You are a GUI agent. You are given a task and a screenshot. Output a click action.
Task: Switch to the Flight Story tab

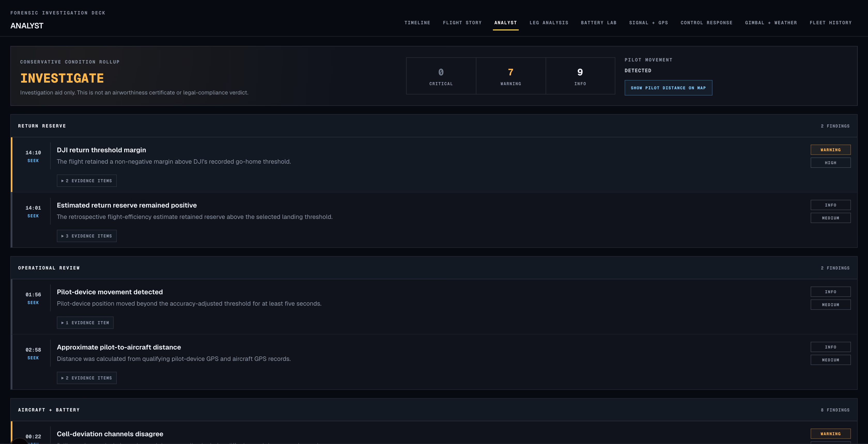point(462,22)
